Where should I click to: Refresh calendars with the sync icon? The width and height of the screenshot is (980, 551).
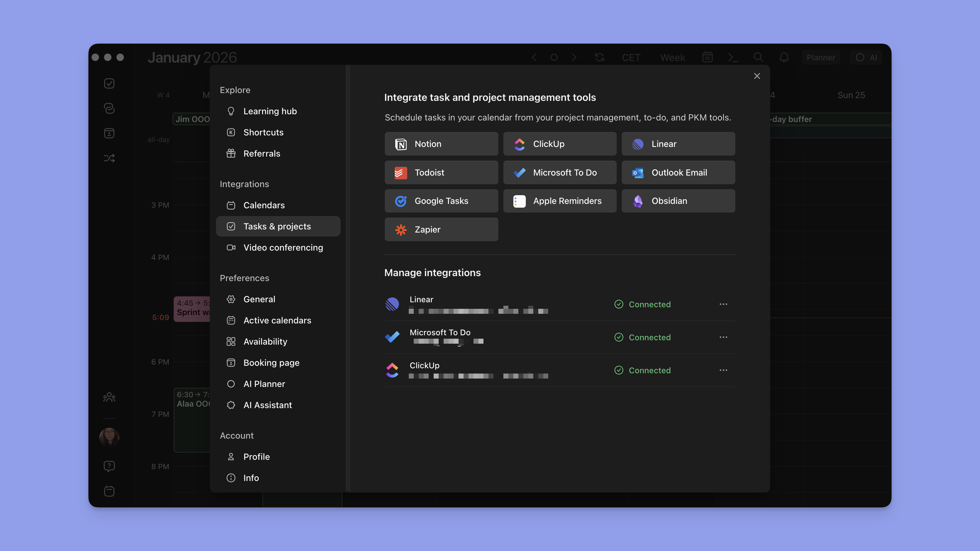pyautogui.click(x=599, y=57)
